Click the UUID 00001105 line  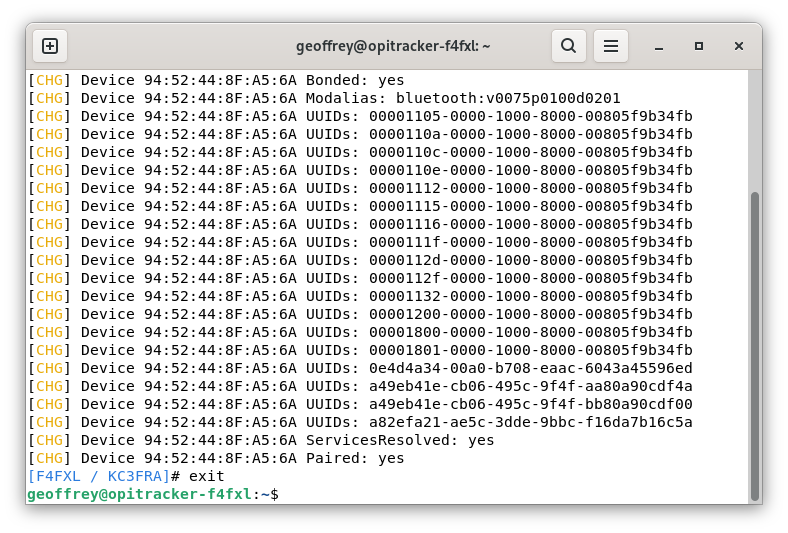(530, 116)
